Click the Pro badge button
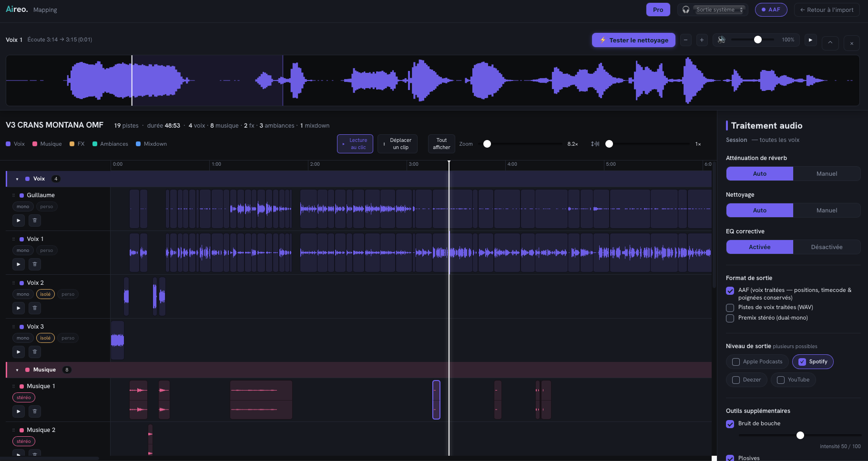The height and width of the screenshot is (461, 868). (658, 10)
